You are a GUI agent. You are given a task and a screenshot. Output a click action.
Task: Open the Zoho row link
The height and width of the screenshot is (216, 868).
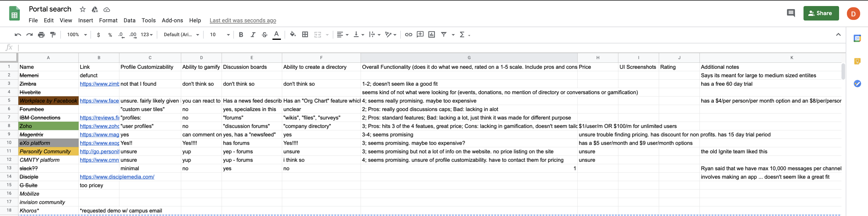(99, 126)
